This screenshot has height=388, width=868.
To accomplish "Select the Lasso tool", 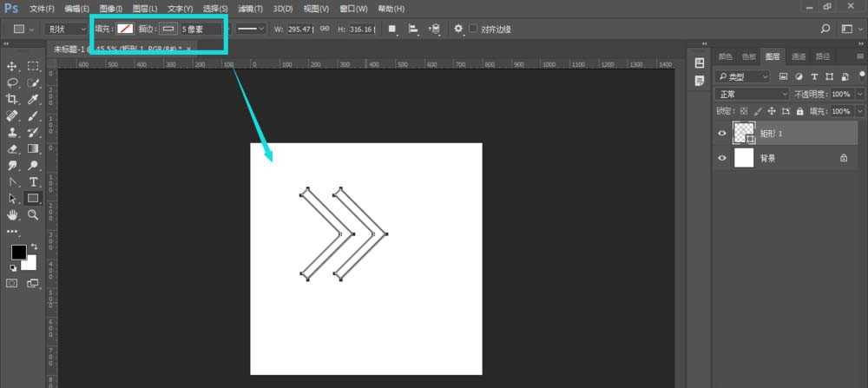I will (x=13, y=83).
